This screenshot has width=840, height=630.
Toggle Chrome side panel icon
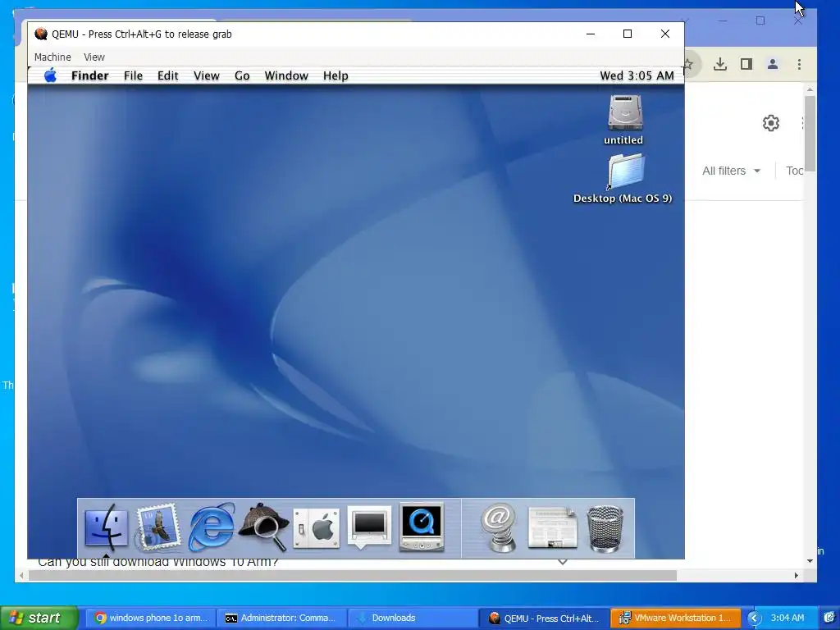pos(746,64)
